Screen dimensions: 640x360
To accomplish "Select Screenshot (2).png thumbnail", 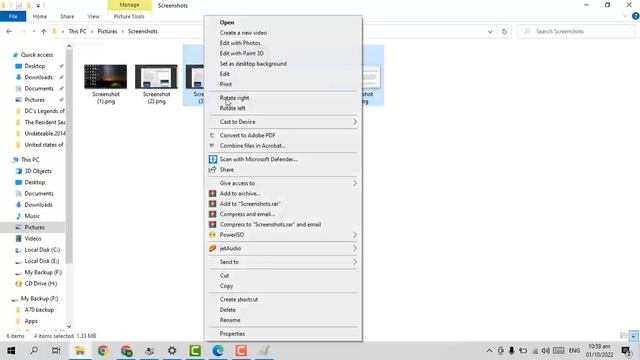I will click(156, 76).
